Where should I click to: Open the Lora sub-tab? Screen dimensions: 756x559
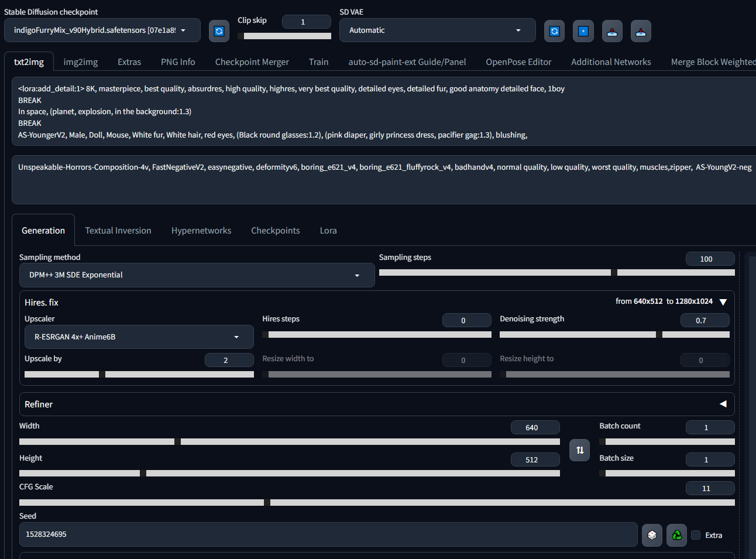pyautogui.click(x=328, y=231)
